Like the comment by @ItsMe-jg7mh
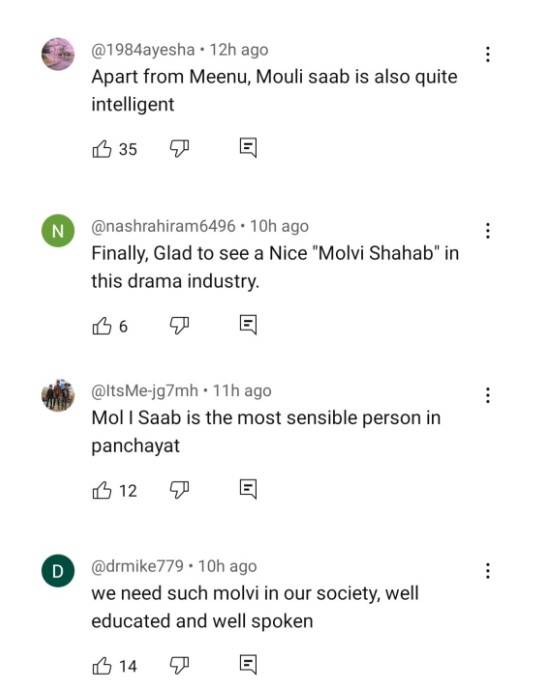This screenshot has width=547, height=691. pos(102,490)
